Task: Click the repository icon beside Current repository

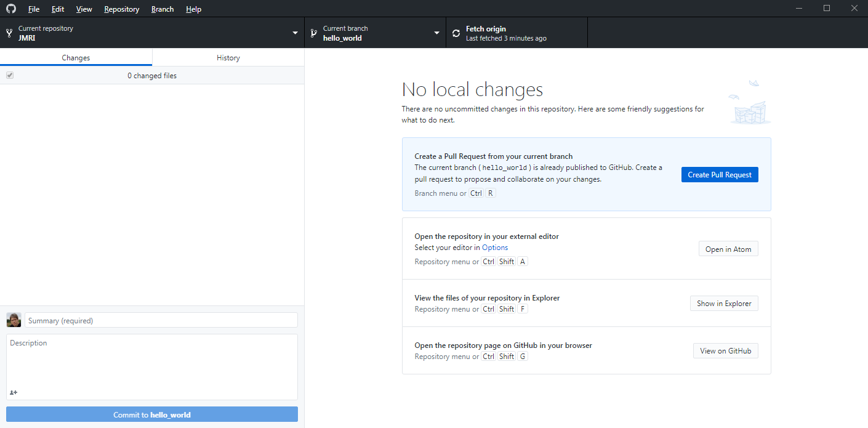Action: pyautogui.click(x=9, y=33)
